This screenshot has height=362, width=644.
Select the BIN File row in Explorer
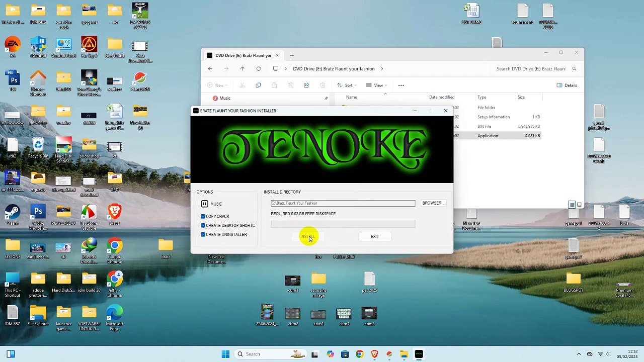(497, 126)
